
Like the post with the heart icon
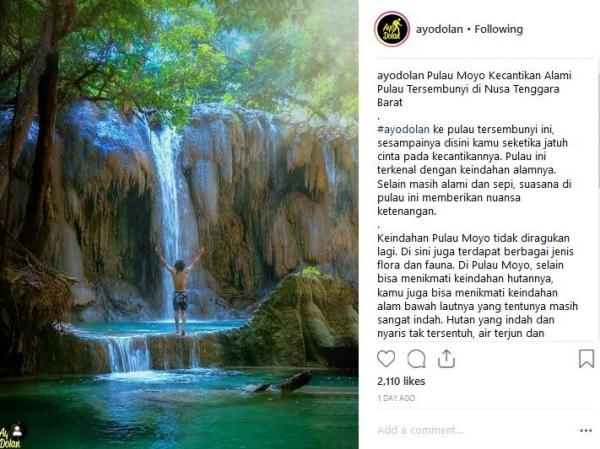point(386,359)
